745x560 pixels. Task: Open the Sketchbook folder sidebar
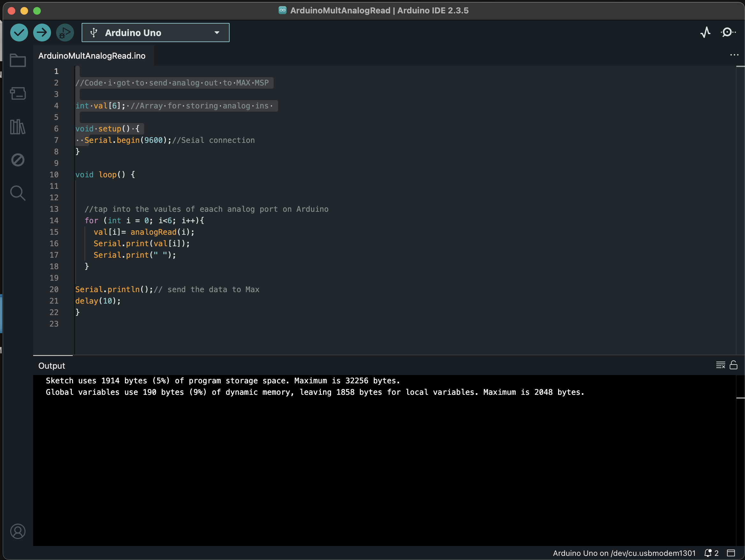point(18,61)
